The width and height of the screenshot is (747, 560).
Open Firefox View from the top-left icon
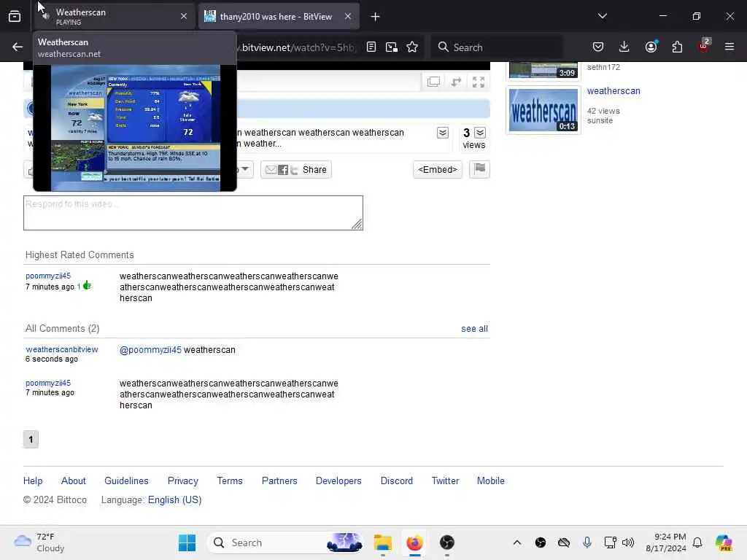point(15,16)
